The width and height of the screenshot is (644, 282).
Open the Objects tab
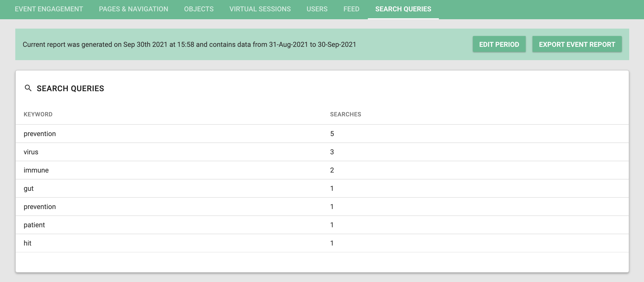point(199,9)
